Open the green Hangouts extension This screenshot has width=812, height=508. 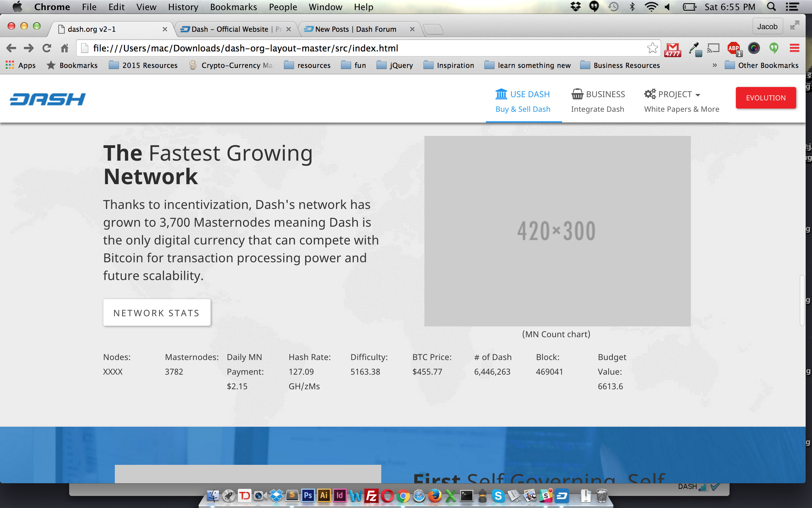click(774, 48)
